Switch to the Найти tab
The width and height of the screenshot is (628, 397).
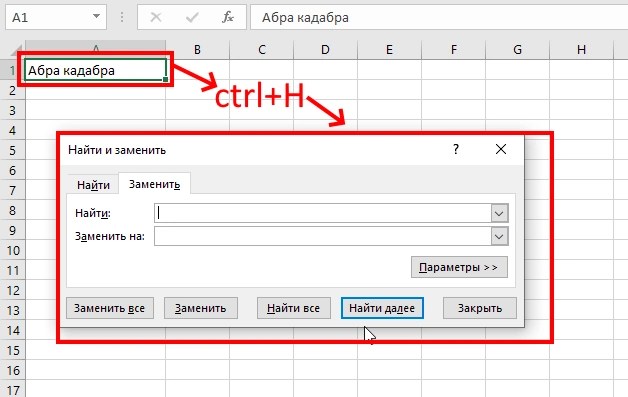[x=93, y=185]
